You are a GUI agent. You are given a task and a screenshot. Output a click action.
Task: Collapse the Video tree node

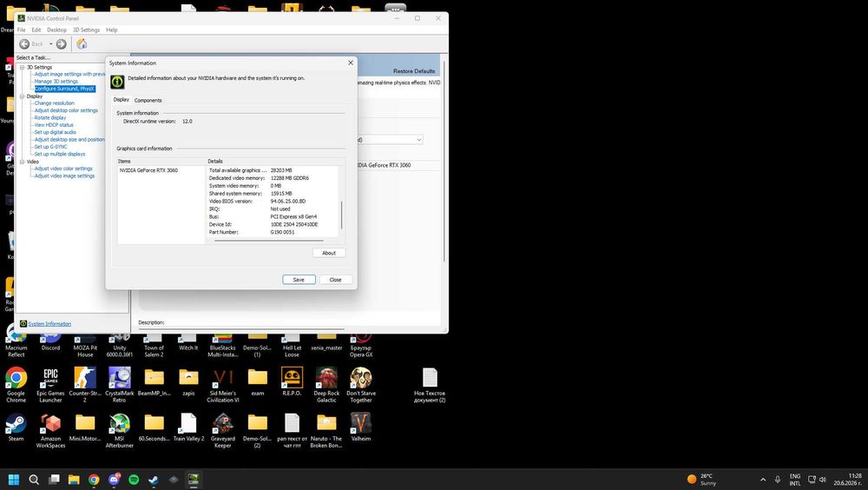click(23, 162)
